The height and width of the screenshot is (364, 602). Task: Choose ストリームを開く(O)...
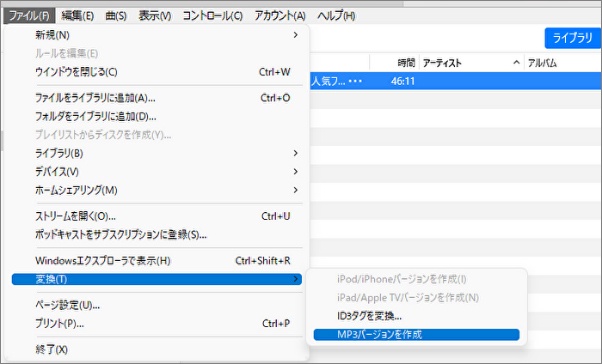coord(157,216)
